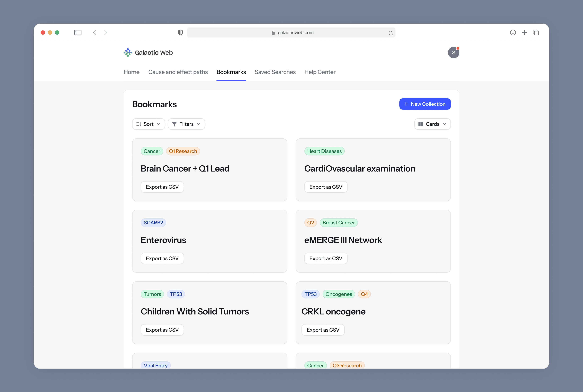The width and height of the screenshot is (583, 392).
Task: Click the SCARB2 tag
Action: tap(153, 223)
